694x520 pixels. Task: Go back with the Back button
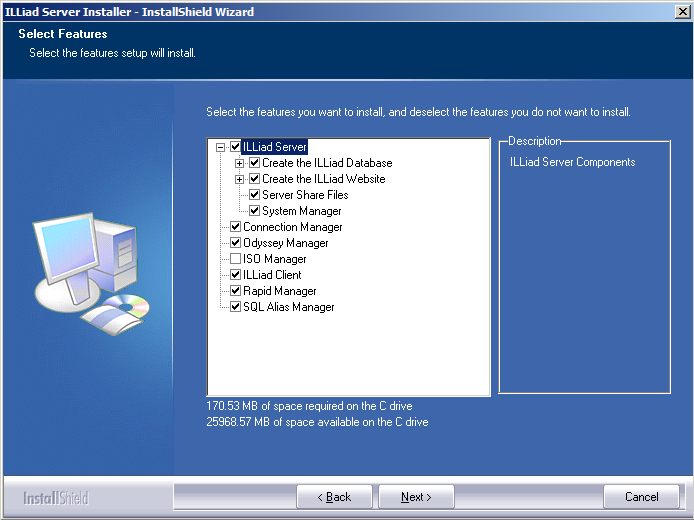(334, 497)
